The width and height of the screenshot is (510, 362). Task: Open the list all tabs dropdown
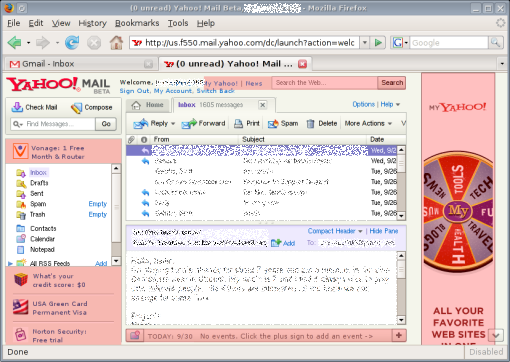(x=502, y=63)
